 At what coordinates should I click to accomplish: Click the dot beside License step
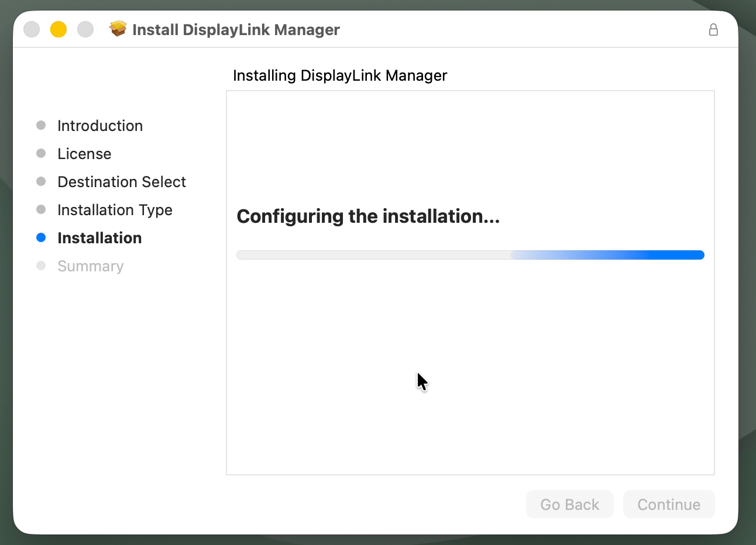[42, 153]
